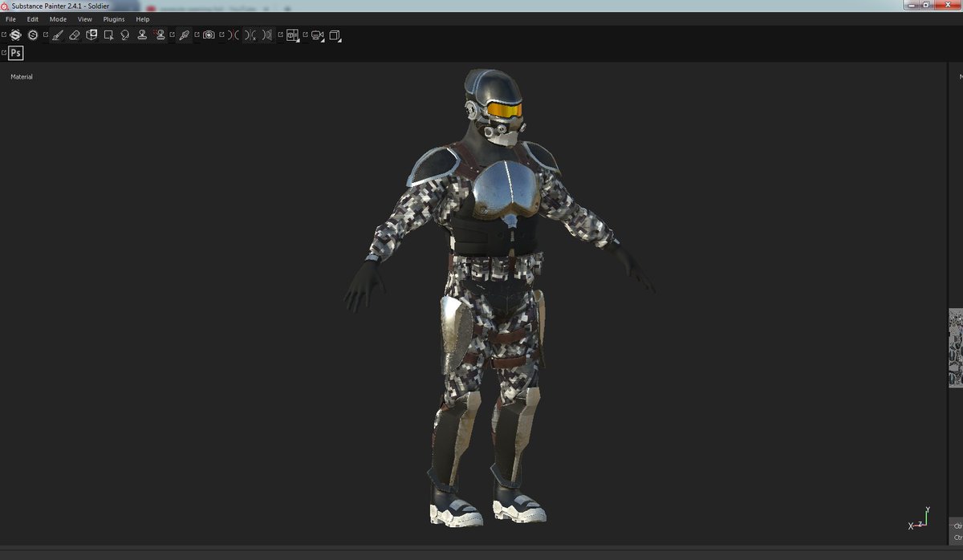
Task: Toggle the first symmetry icon
Action: pyautogui.click(x=234, y=35)
